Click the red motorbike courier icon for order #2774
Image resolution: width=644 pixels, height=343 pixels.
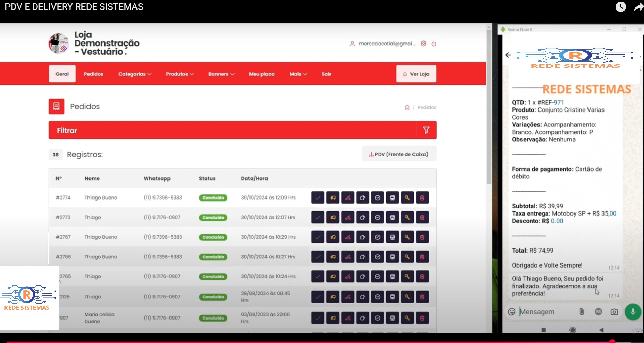coord(348,198)
